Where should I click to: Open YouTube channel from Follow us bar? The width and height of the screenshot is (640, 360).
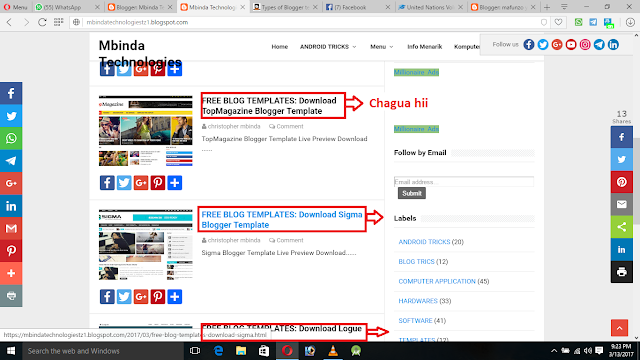(571, 44)
